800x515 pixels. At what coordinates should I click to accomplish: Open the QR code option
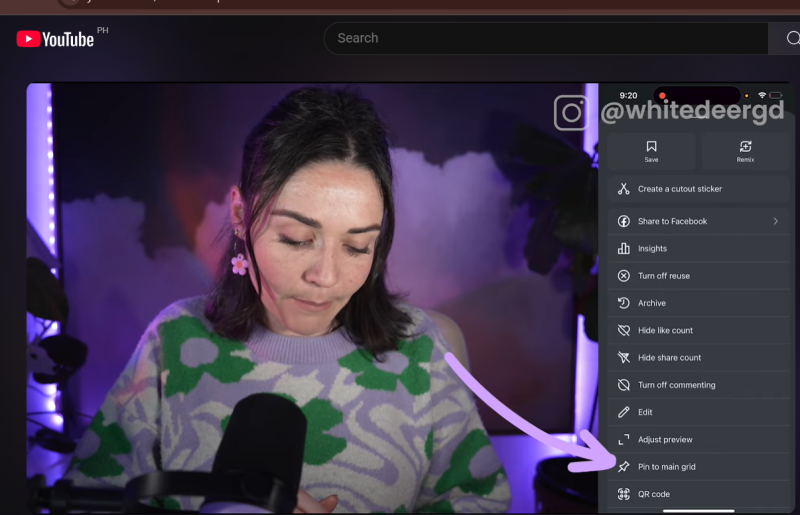coord(698,494)
